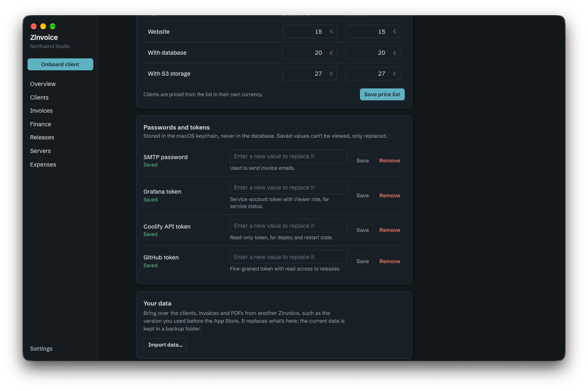The height and width of the screenshot is (391, 588).
Task: Select the first With S3 storage price field
Action: [x=309, y=74]
